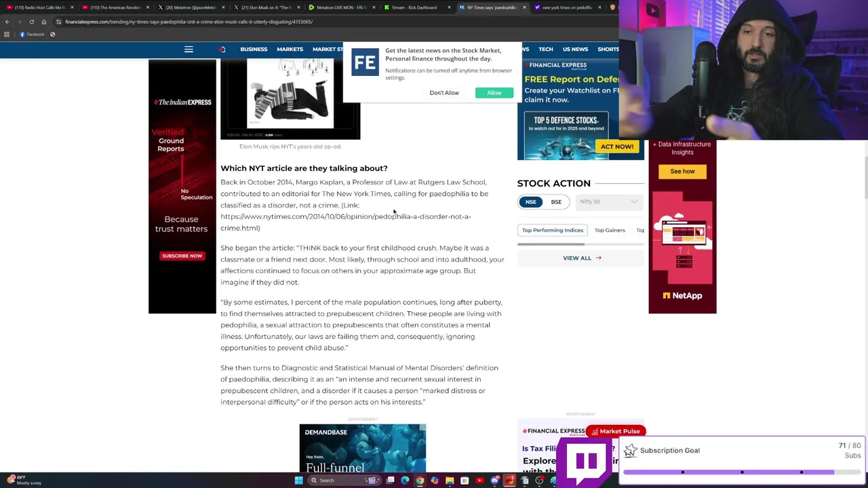868x488 pixels.
Task: Expand the Nifty 50 index dropdown
Action: 608,202
